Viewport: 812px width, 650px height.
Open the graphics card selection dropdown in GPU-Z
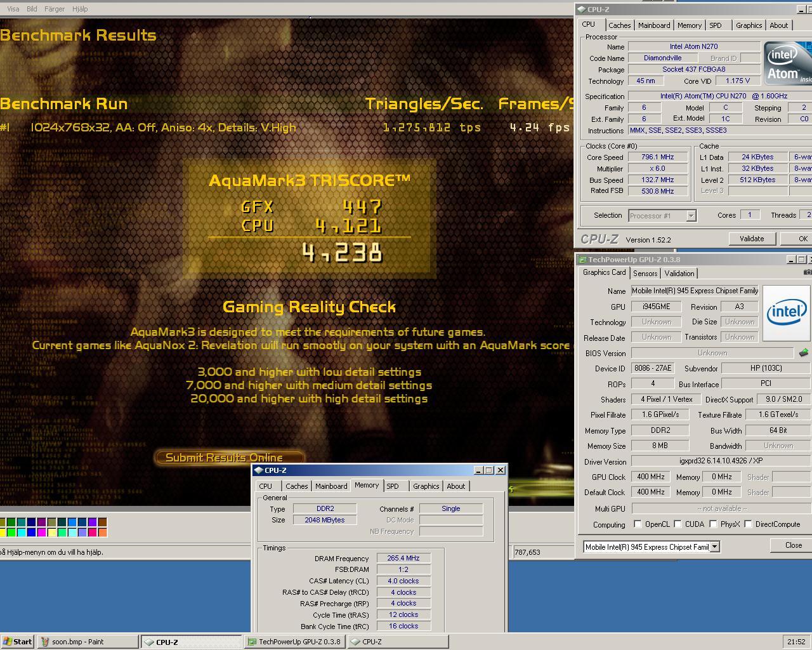click(714, 547)
